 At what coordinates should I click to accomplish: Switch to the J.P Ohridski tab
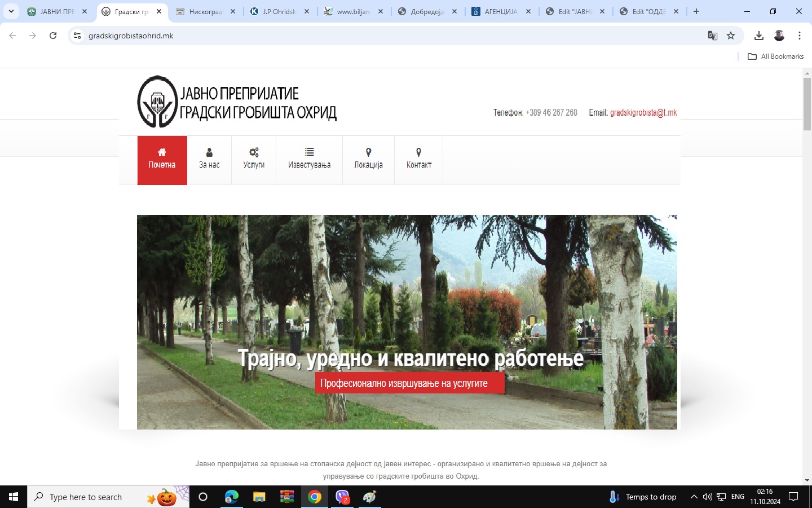click(279, 11)
